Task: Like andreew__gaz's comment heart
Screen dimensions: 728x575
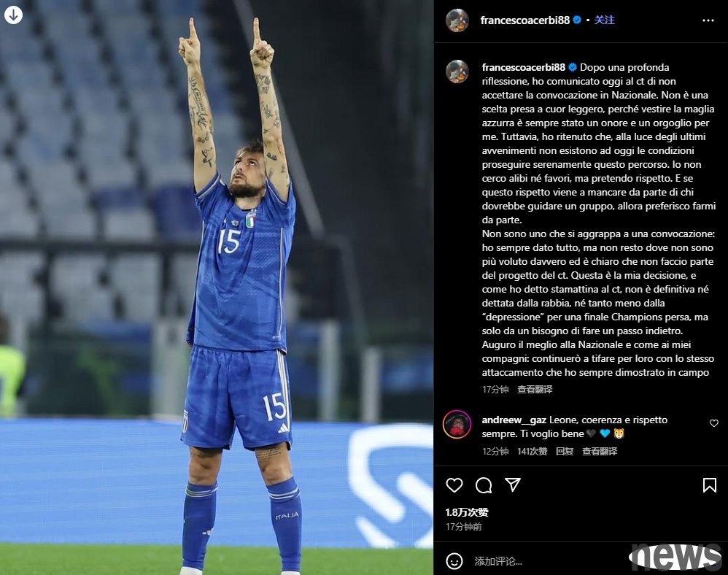Action: 714,423
